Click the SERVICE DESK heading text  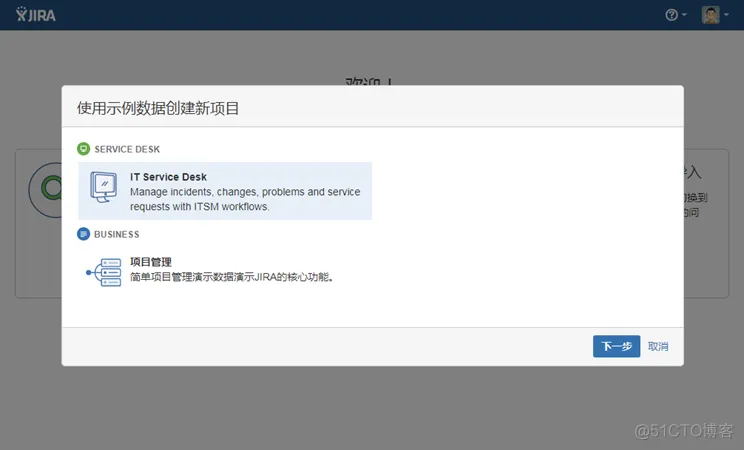click(127, 149)
